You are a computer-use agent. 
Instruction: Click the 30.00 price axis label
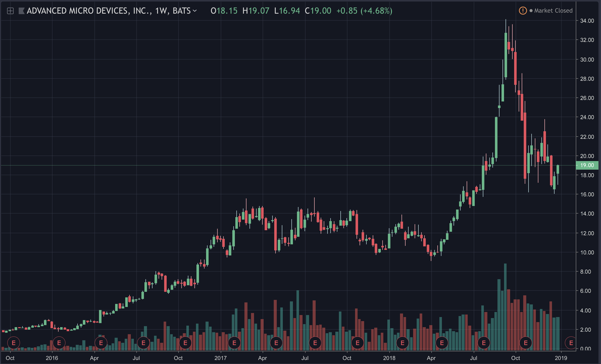(x=587, y=60)
